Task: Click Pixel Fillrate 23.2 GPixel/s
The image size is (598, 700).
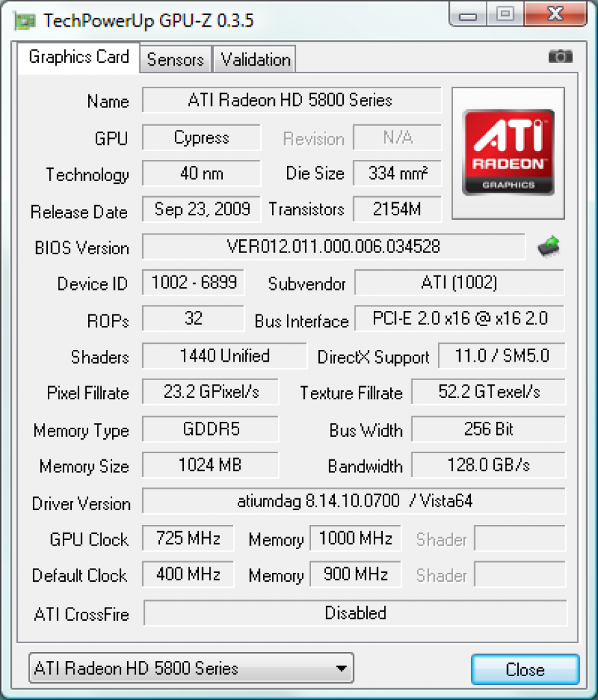Action: click(210, 392)
